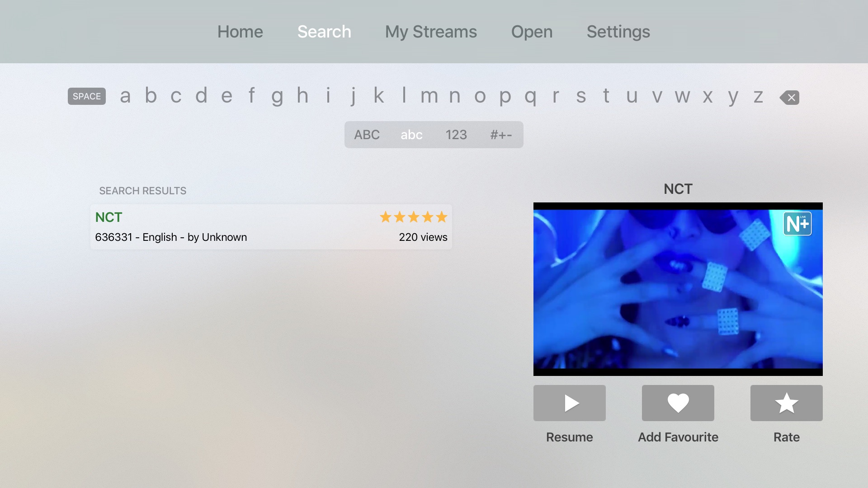Click the backspace delete icon
This screenshot has width=868, height=488.
[789, 96]
